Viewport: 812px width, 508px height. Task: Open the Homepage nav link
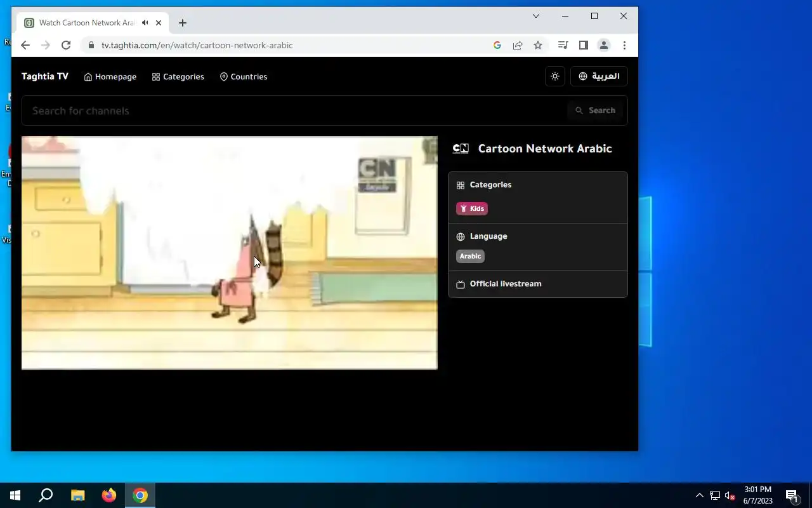pyautogui.click(x=110, y=77)
